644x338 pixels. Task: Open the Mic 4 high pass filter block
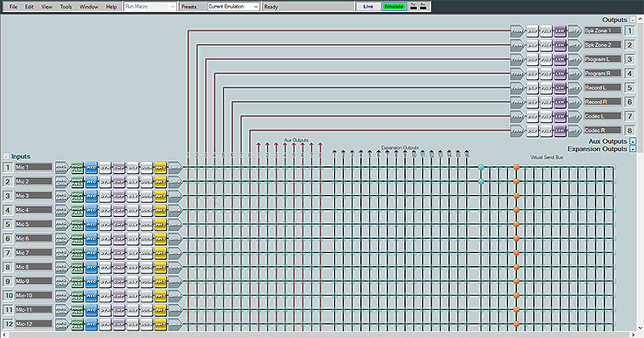[78, 210]
